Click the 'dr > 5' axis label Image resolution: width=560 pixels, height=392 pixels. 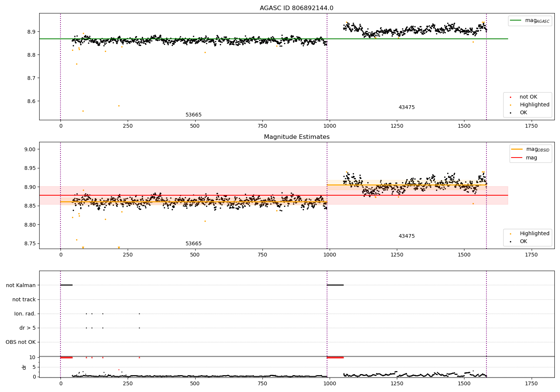[28, 328]
